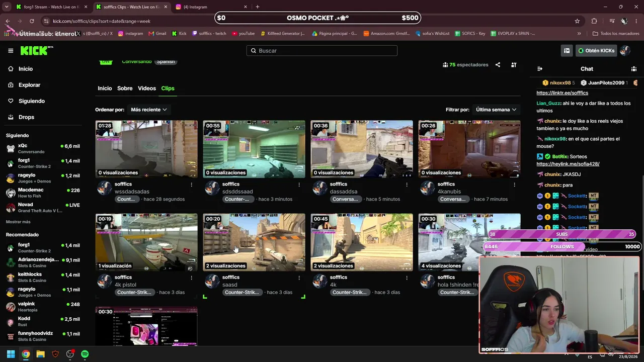
Task: Show the chat viewers list icon
Action: pos(634,69)
